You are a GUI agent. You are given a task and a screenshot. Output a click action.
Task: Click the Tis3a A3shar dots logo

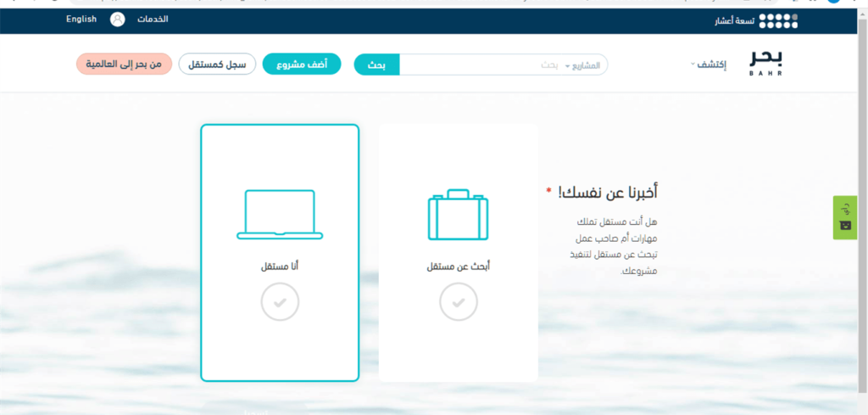tap(778, 20)
